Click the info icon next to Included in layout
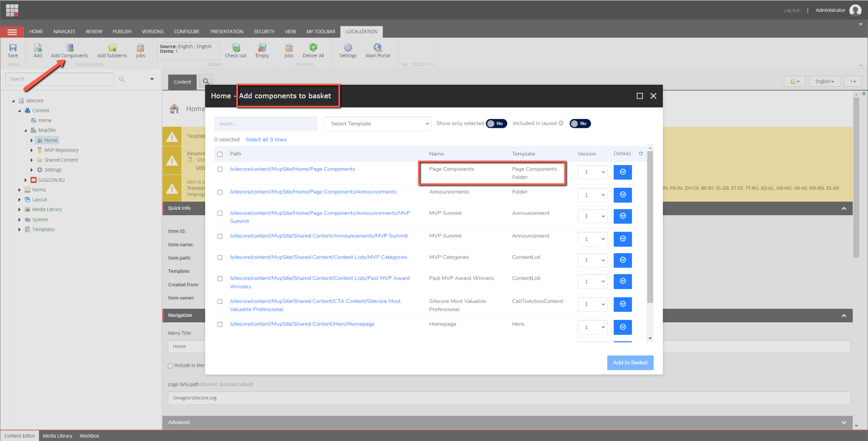 (561, 123)
